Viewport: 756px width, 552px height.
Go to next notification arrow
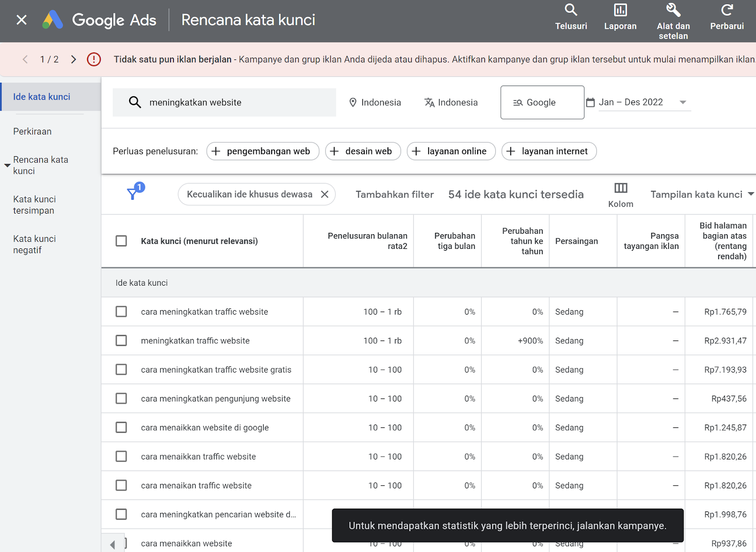click(73, 59)
